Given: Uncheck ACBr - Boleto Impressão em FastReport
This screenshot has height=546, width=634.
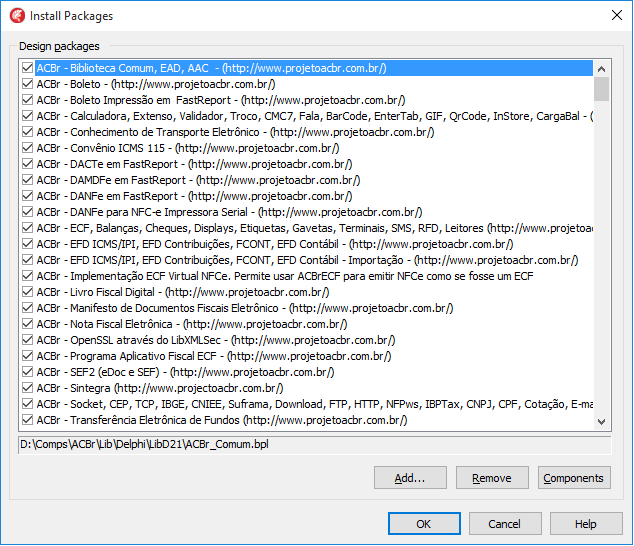Looking at the screenshot, I should coord(27,99).
